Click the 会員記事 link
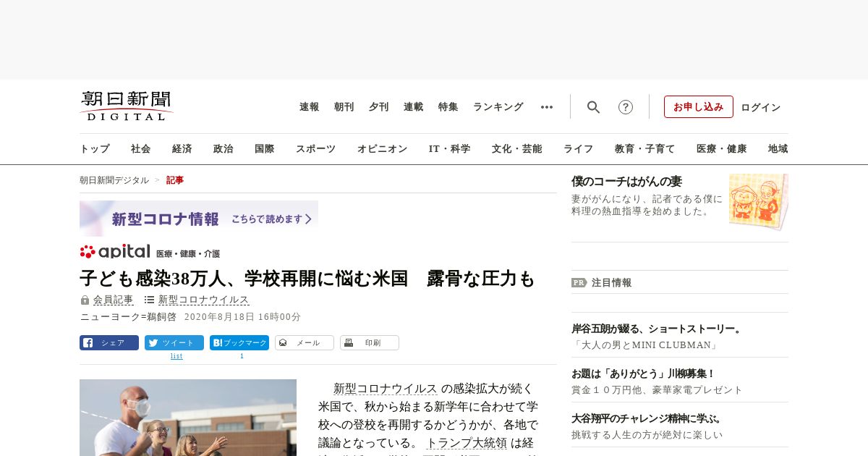 tap(114, 300)
